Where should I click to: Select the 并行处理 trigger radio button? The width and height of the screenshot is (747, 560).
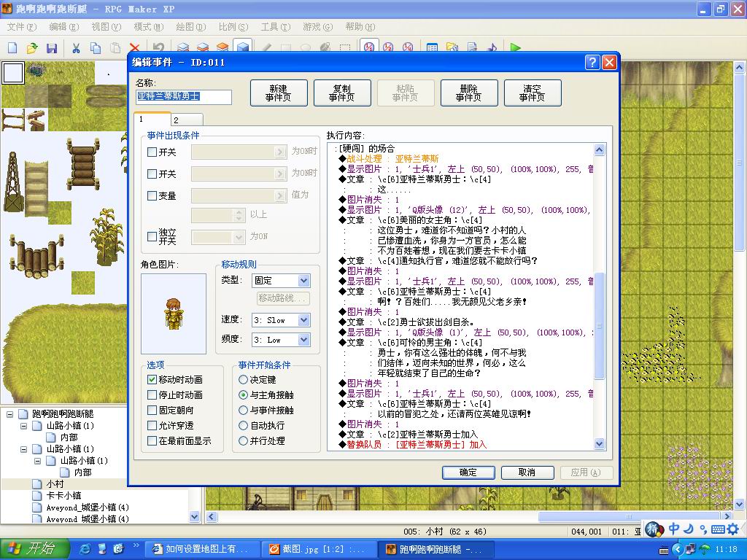tap(243, 441)
